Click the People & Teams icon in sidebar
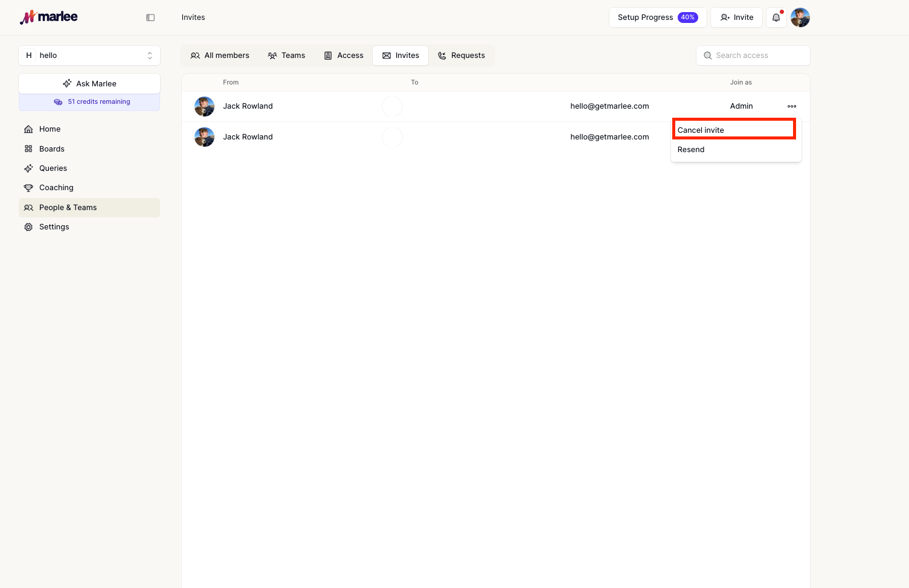Image resolution: width=909 pixels, height=588 pixels. [x=28, y=208]
